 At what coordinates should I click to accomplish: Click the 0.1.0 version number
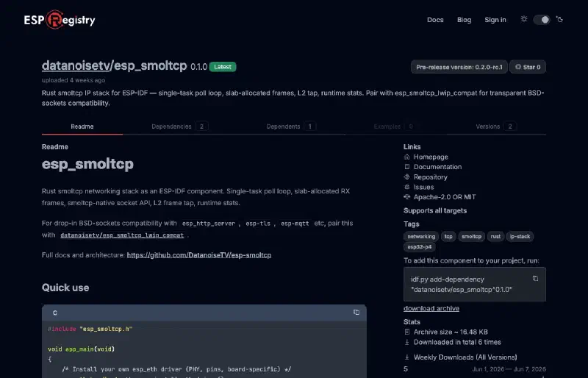[x=198, y=67]
